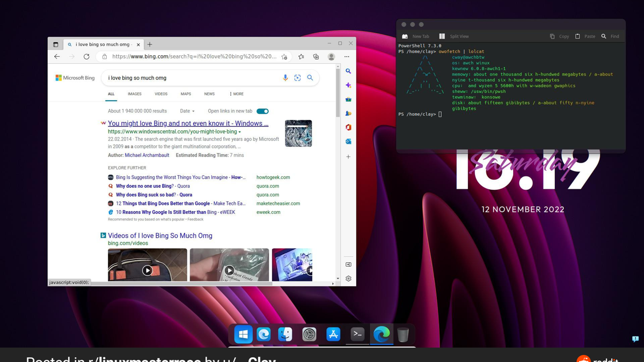The width and height of the screenshot is (644, 362).
Task: Open the Favorites list icon
Action: [x=301, y=56]
